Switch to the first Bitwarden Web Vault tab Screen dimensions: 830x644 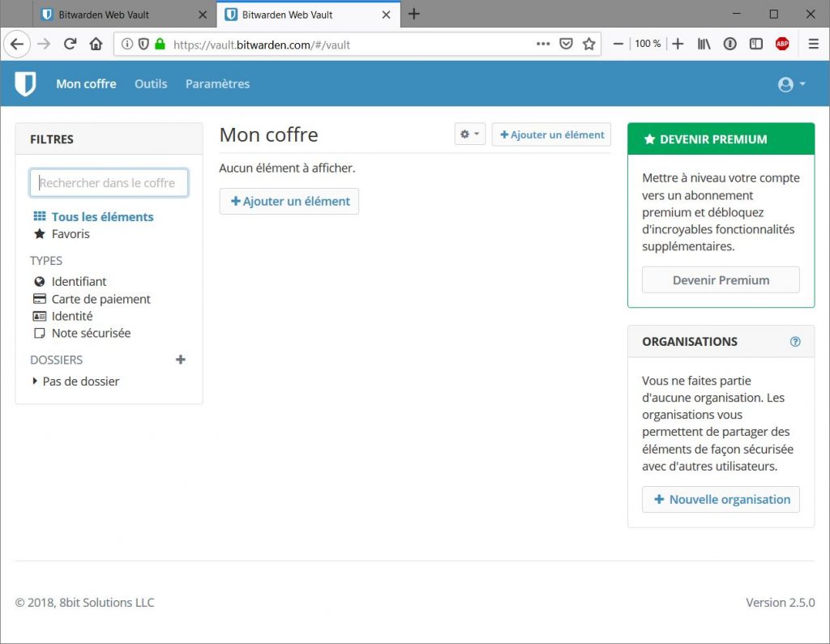pos(115,15)
